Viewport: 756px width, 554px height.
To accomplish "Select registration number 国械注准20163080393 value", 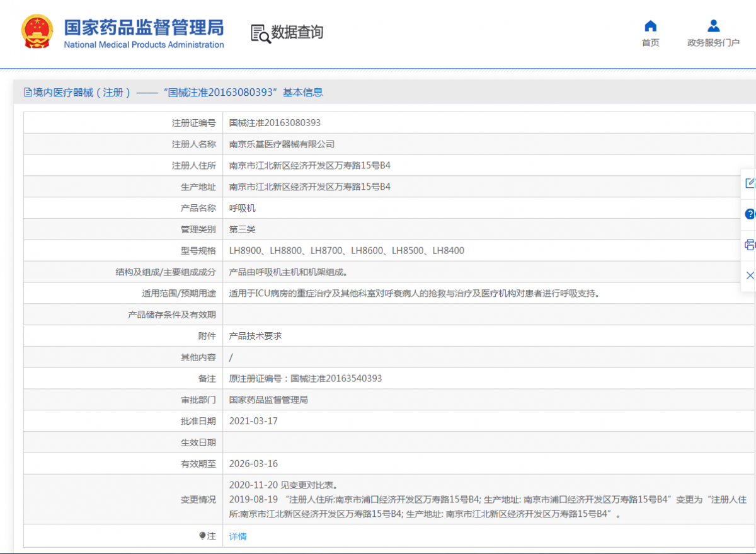I will tap(275, 123).
